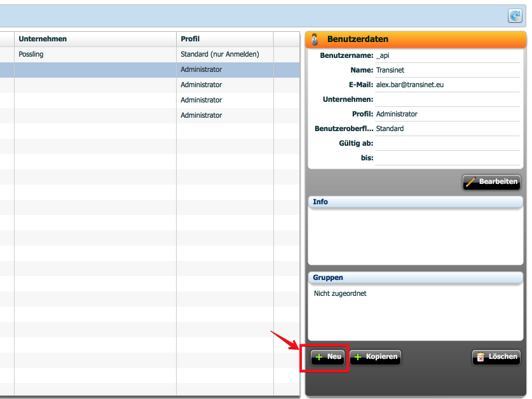Click the Info panel header
The image size is (532, 399).
(x=415, y=202)
